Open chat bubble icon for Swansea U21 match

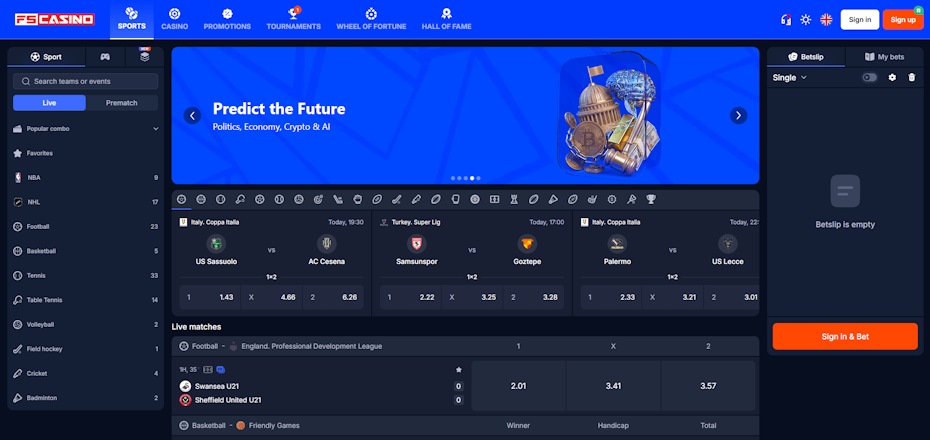tap(221, 369)
